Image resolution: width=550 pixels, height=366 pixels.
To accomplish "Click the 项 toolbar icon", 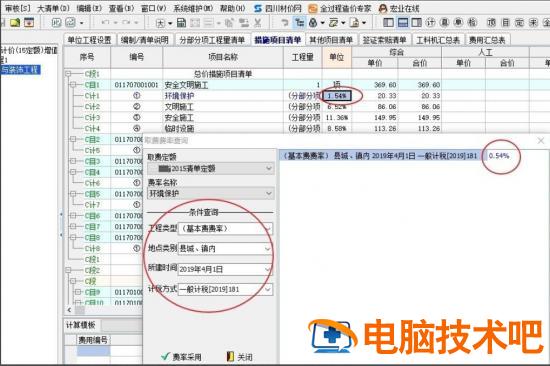I will pos(491,23).
